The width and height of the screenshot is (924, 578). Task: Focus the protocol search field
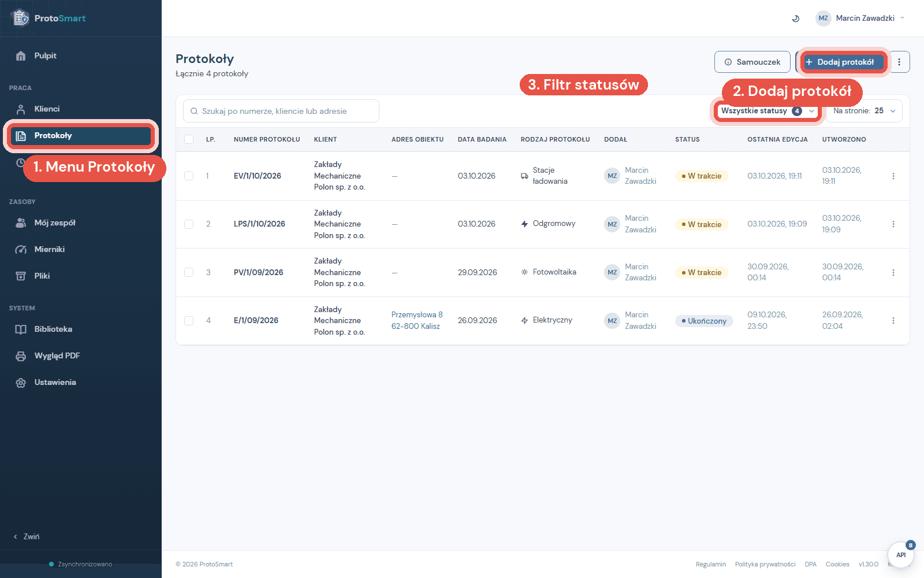pos(281,111)
